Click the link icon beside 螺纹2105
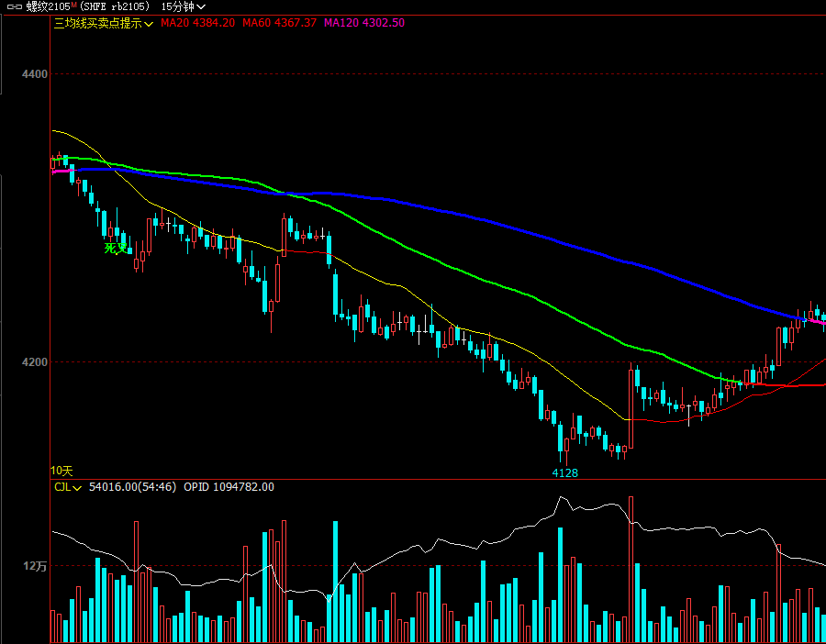Viewport: 826px width, 644px height. tap(14, 6)
